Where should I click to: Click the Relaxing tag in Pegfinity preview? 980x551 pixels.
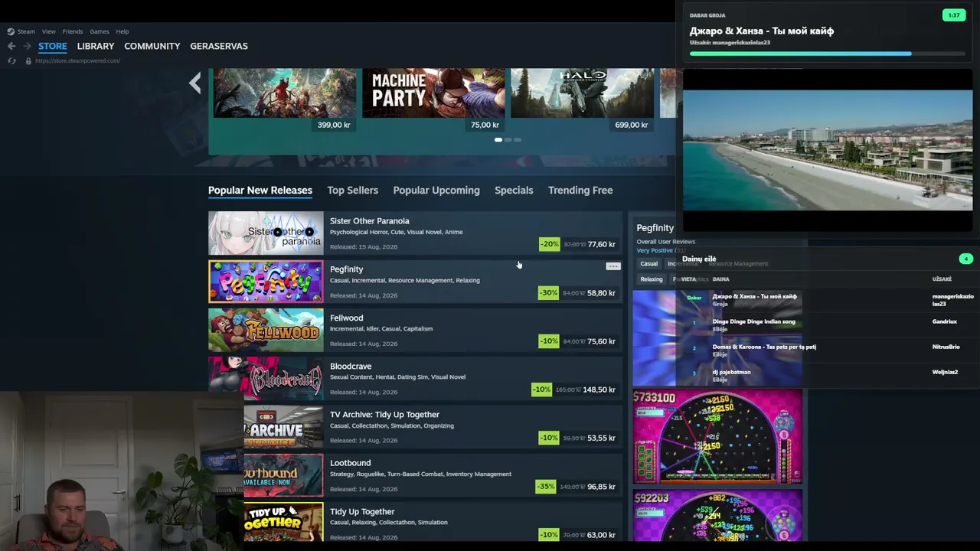tap(652, 279)
